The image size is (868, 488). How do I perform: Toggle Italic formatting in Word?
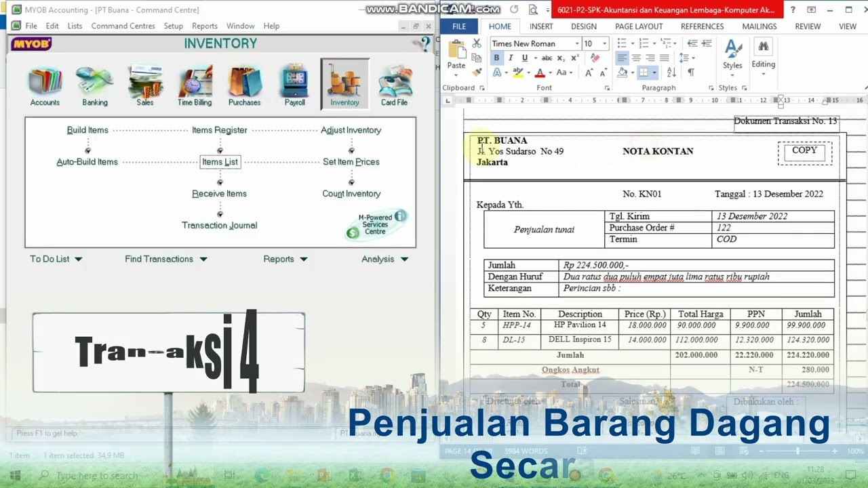pos(509,58)
